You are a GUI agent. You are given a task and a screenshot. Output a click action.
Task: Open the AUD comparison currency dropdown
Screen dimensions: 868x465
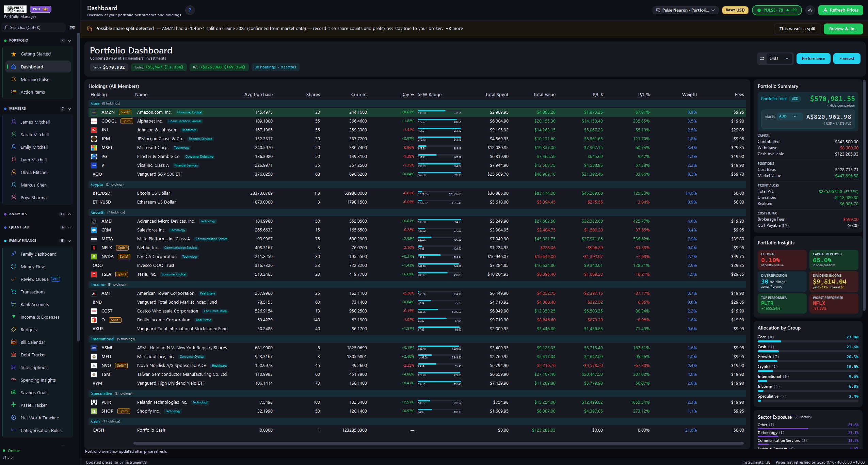tap(789, 116)
